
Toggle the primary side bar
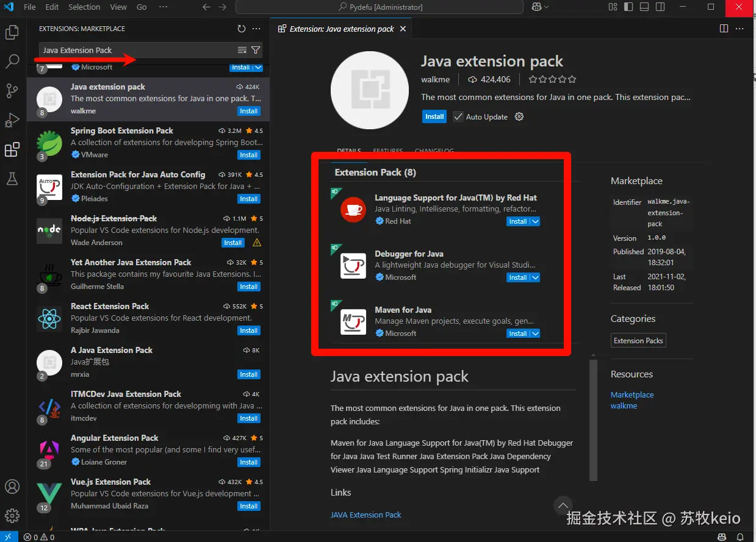click(628, 7)
